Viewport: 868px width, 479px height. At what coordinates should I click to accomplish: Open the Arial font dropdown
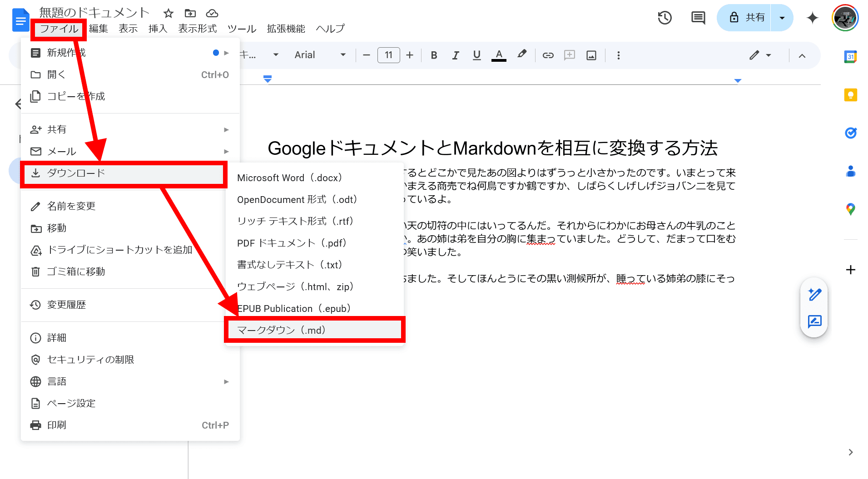[x=320, y=55]
